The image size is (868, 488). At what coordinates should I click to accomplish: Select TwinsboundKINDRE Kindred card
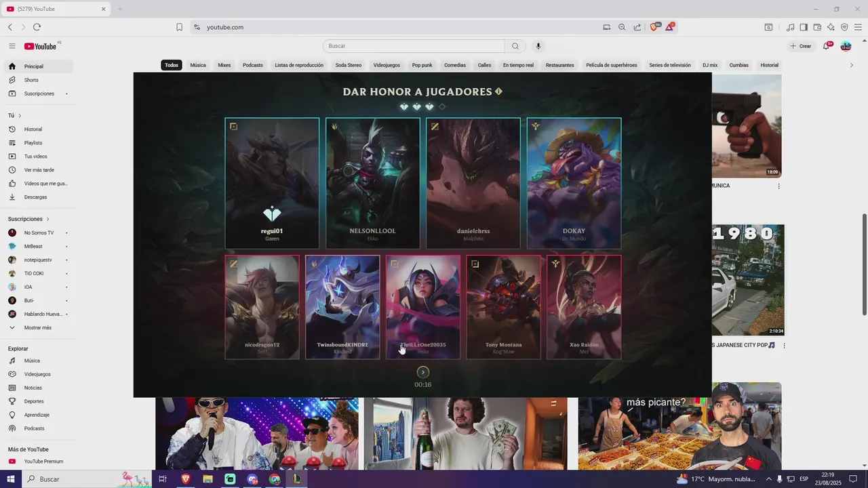342,307
